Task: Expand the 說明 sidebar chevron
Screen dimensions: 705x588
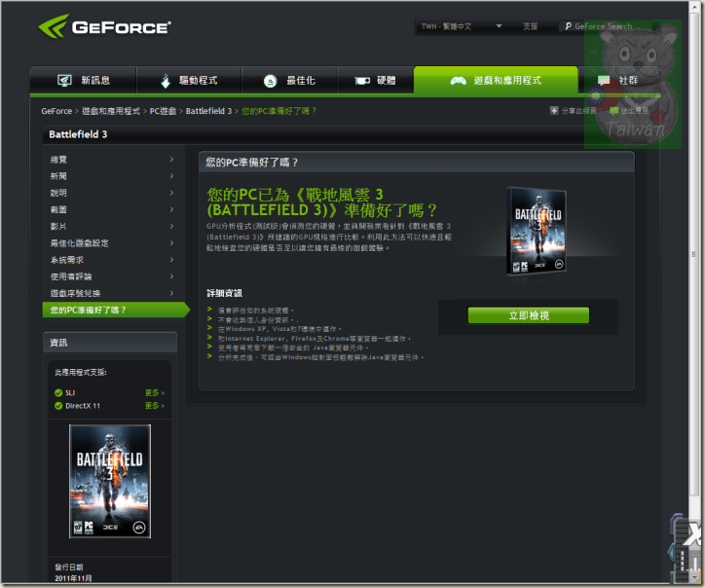Action: [171, 193]
